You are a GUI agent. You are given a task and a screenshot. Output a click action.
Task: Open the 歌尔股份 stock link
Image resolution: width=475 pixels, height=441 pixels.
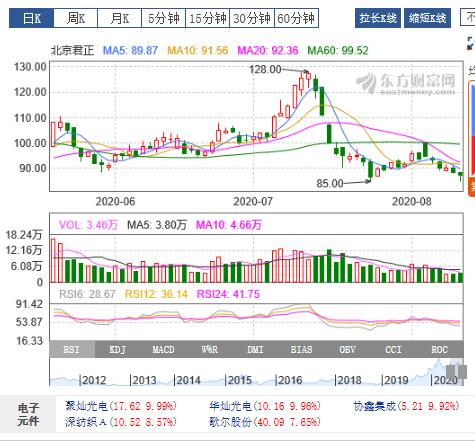(x=230, y=422)
